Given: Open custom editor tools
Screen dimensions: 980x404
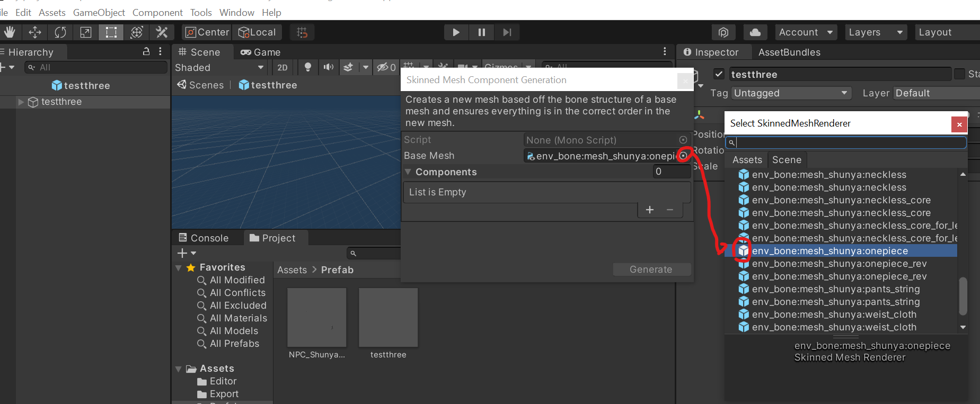Looking at the screenshot, I should [162, 32].
